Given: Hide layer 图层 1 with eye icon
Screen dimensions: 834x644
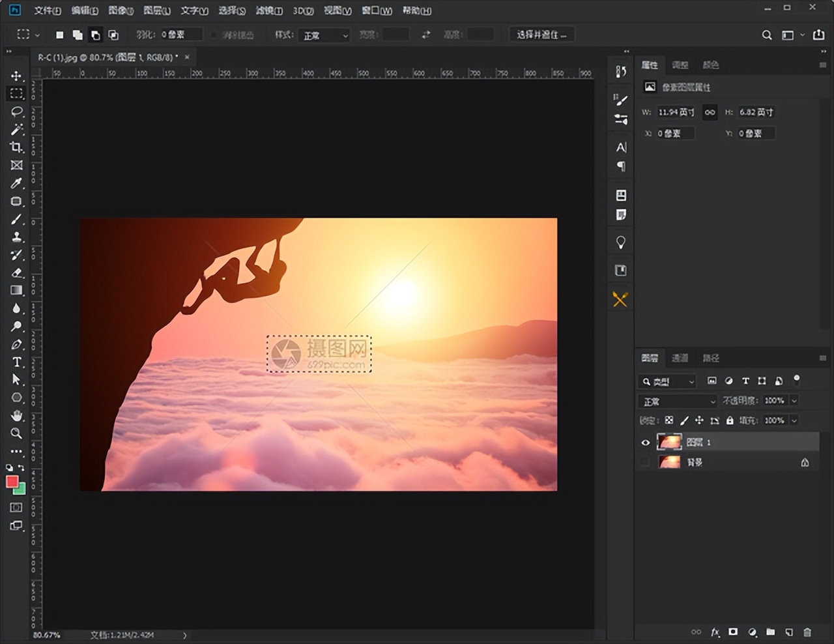Looking at the screenshot, I should click(x=645, y=443).
